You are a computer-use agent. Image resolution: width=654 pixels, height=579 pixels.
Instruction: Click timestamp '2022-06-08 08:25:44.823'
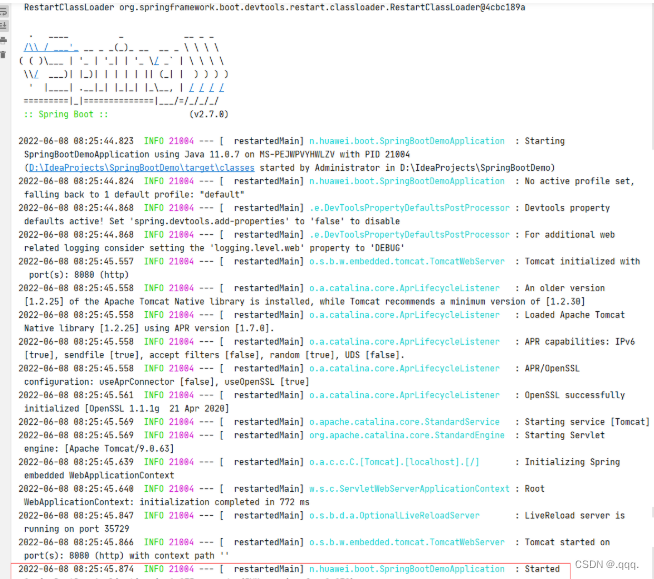coord(76,141)
